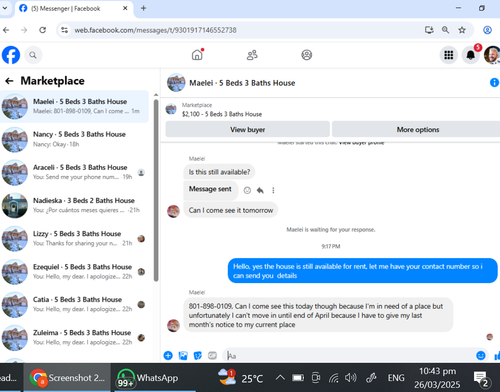
Task: Reply to the 'Message sent' message
Action: 260,190
